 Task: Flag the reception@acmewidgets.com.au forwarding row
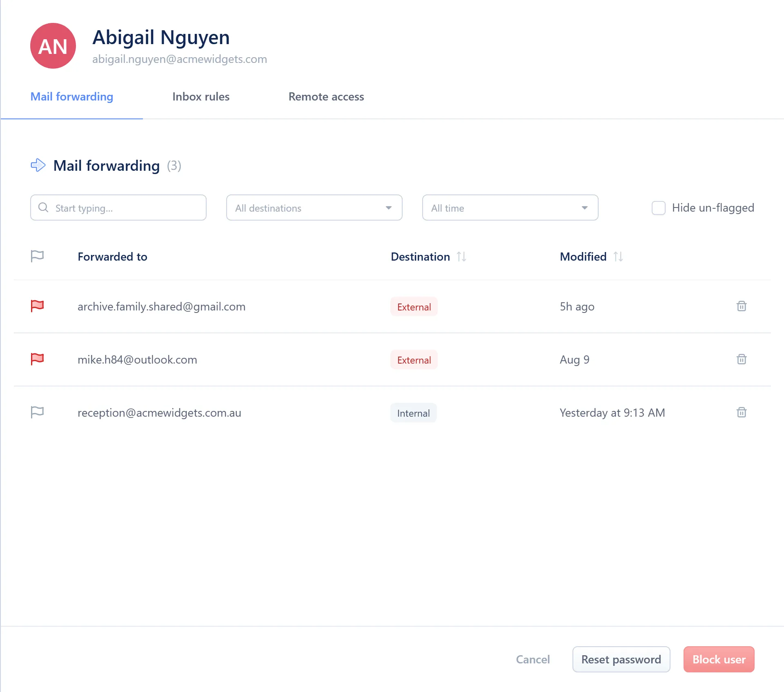click(x=37, y=412)
